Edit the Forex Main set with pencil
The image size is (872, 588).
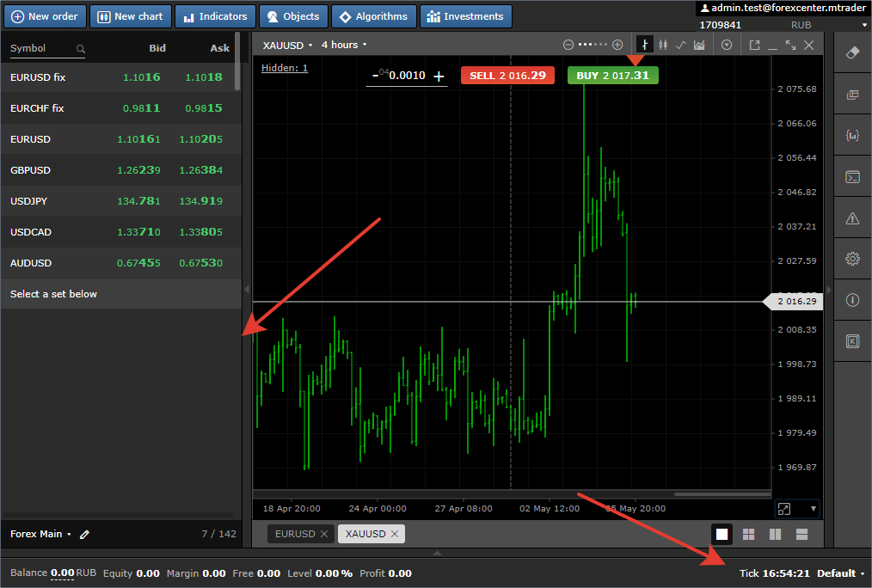[84, 534]
